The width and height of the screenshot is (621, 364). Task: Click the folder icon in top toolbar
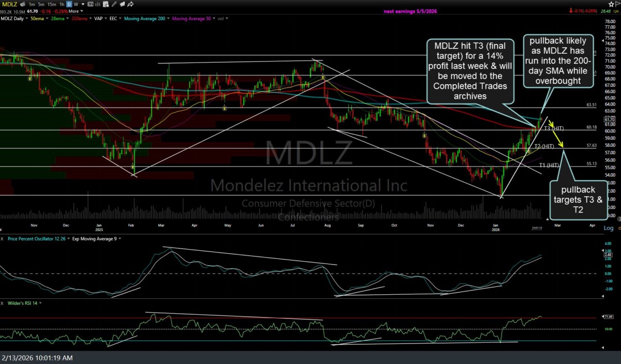122,4
